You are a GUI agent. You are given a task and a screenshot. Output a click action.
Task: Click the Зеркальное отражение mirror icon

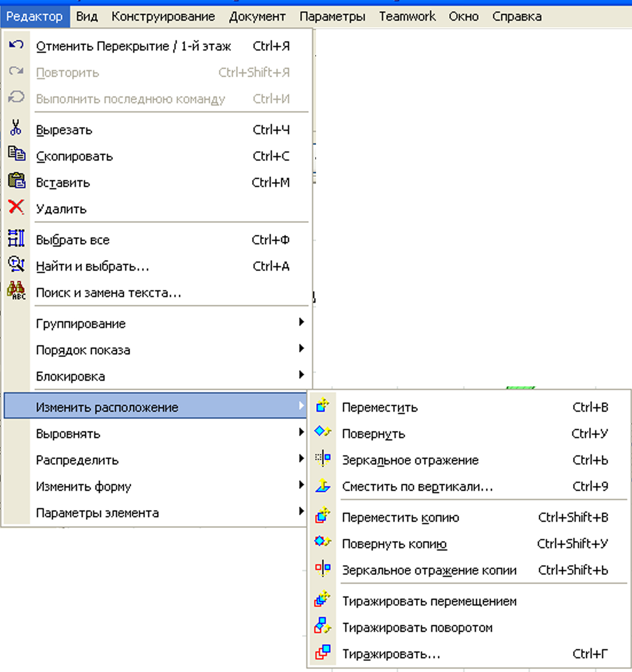pyautogui.click(x=322, y=458)
